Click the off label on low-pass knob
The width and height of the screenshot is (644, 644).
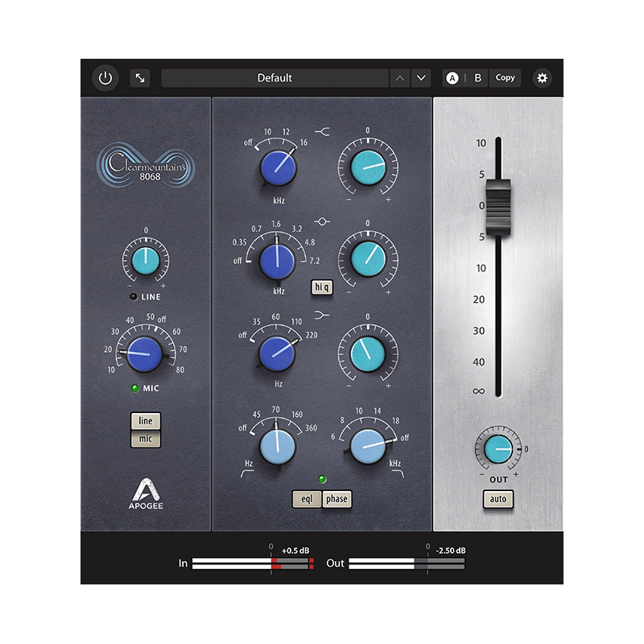[405, 438]
